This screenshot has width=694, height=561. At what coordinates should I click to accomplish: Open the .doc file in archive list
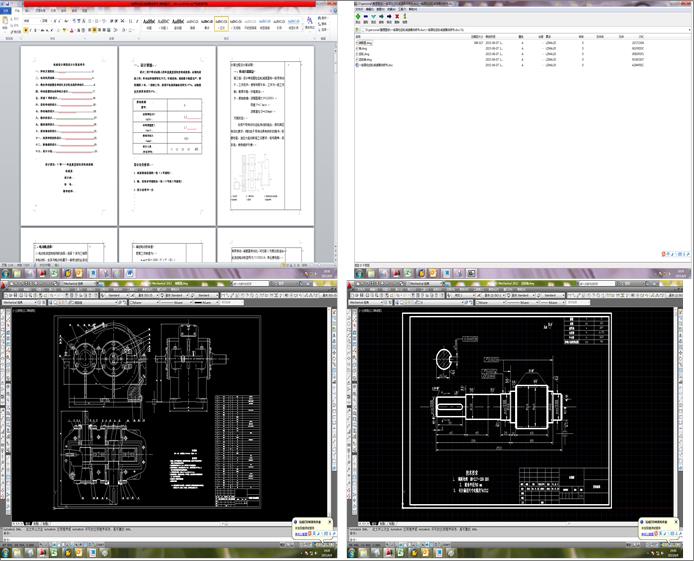coord(374,65)
